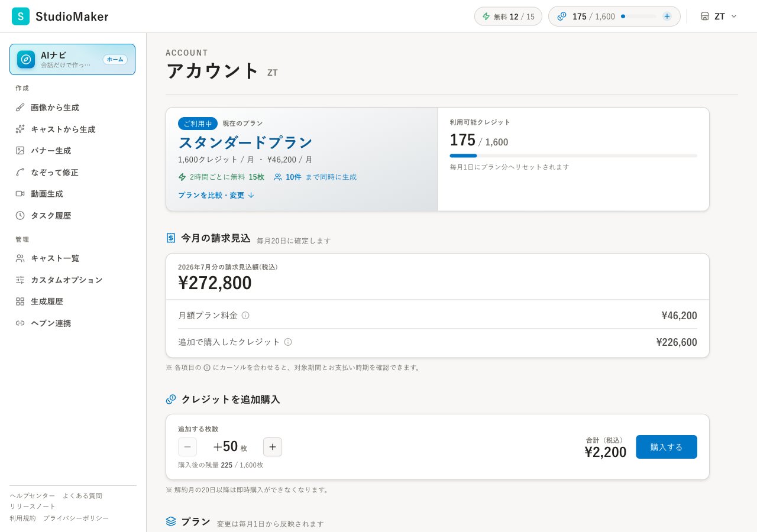Image resolution: width=757 pixels, height=532 pixels.
Task: Click the ご利用中 badge
Action: pyautogui.click(x=198, y=124)
